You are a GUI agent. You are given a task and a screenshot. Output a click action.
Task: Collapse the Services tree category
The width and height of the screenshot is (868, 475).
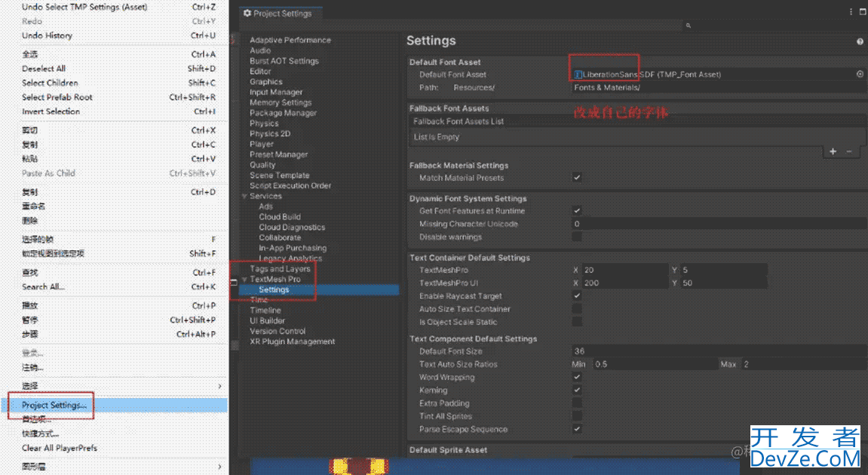(x=244, y=196)
